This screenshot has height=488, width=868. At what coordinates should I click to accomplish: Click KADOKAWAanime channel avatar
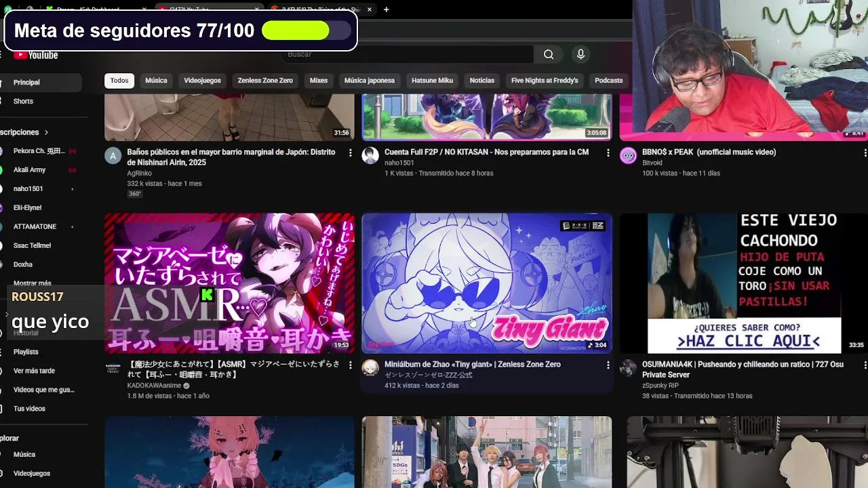[113, 368]
